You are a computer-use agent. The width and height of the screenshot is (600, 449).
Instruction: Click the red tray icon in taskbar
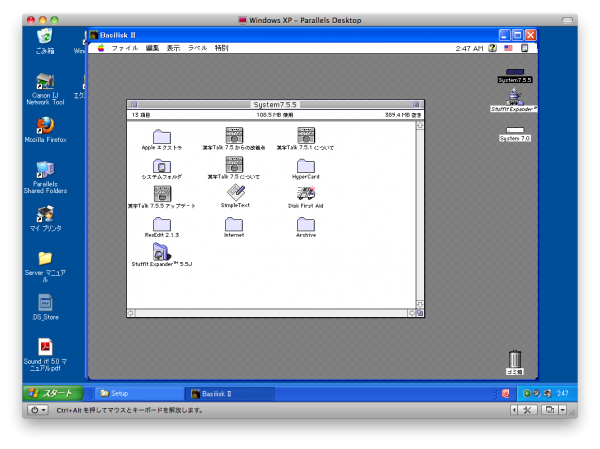pyautogui.click(x=505, y=393)
